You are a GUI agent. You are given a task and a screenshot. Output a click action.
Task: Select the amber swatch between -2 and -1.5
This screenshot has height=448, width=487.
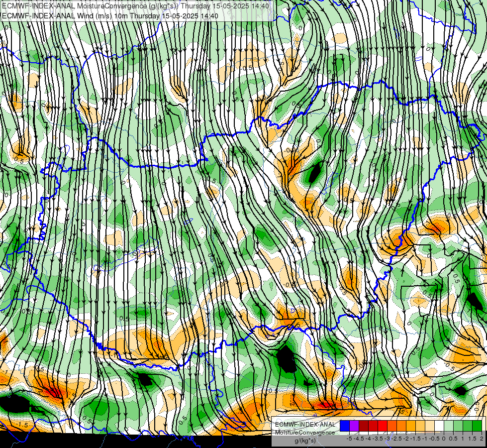pos(411,426)
